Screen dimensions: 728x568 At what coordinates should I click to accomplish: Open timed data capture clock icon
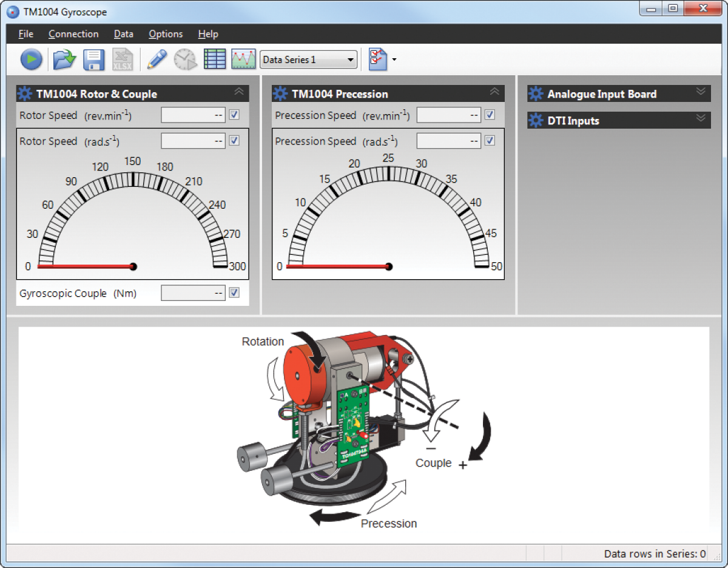pos(186,59)
